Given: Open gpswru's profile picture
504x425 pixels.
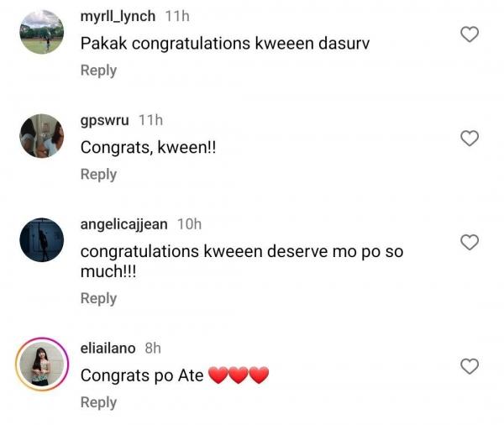Looking at the screenshot, I should click(41, 135).
